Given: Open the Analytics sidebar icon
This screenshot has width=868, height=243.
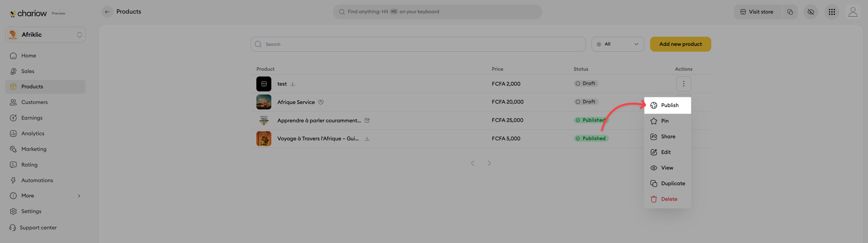Looking at the screenshot, I should (x=13, y=134).
